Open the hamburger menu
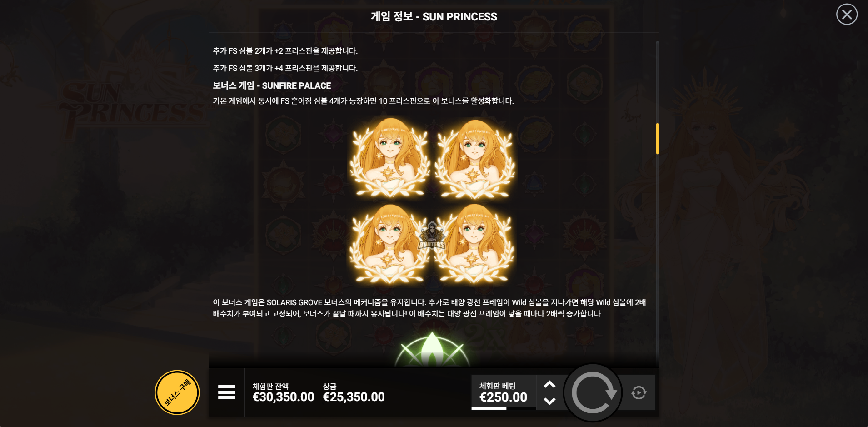Image resolution: width=868 pixels, height=427 pixels. click(227, 392)
